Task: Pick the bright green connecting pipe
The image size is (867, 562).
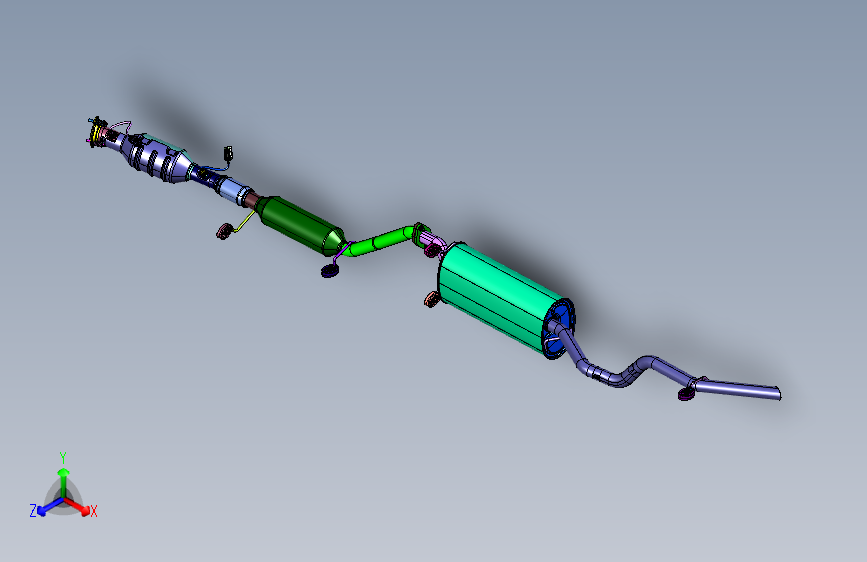Action: 379,240
